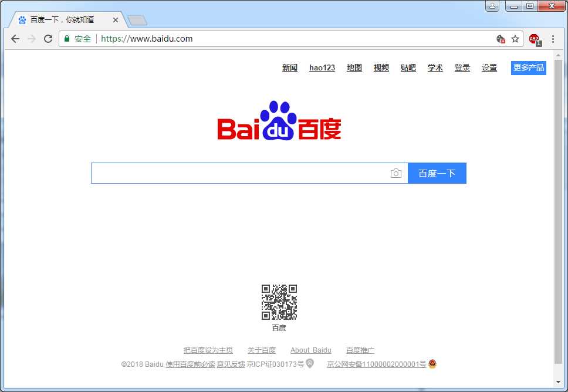Open the Adblock Plus extension icon
Image resolution: width=568 pixels, height=392 pixels.
pos(535,39)
